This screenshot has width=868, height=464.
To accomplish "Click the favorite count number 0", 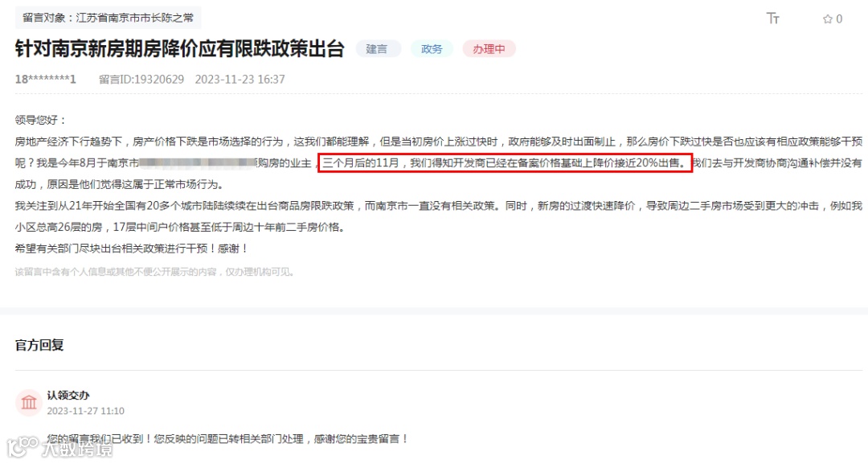I will click(x=839, y=18).
